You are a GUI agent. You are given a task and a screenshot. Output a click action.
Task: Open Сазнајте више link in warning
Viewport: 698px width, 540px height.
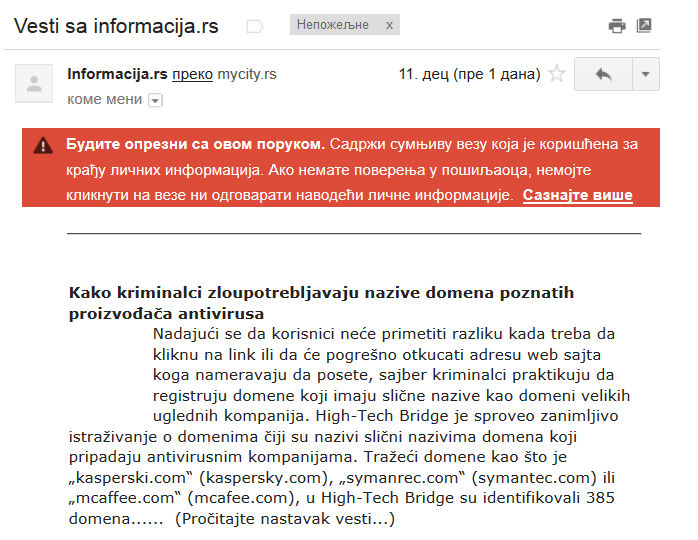tap(577, 195)
